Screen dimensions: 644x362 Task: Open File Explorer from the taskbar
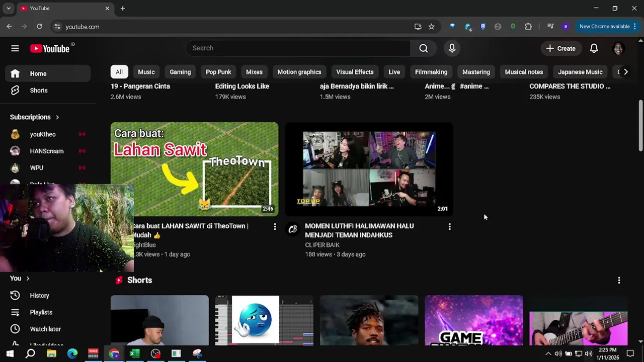(51, 354)
